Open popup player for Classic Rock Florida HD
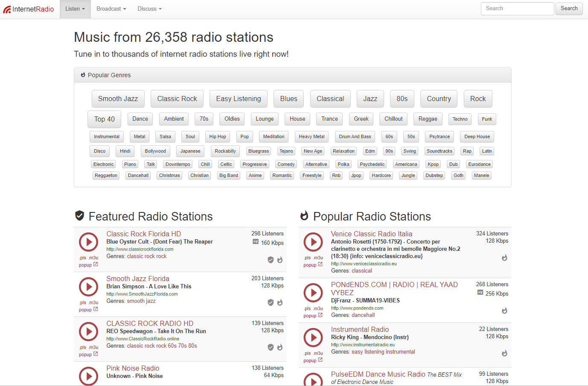Viewport: 588px width, 386px height. click(88, 265)
